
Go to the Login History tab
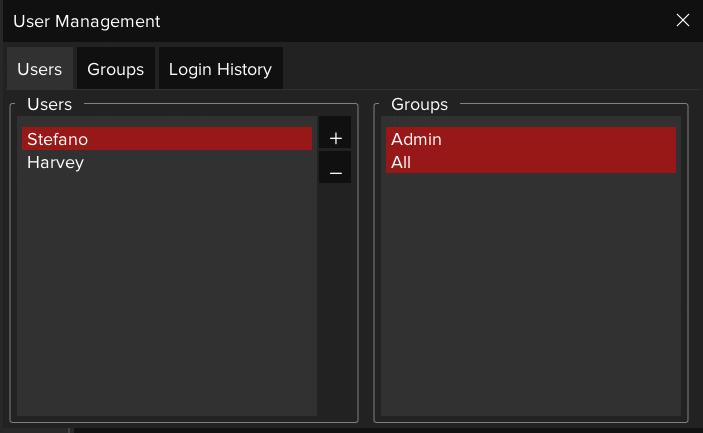(x=220, y=69)
